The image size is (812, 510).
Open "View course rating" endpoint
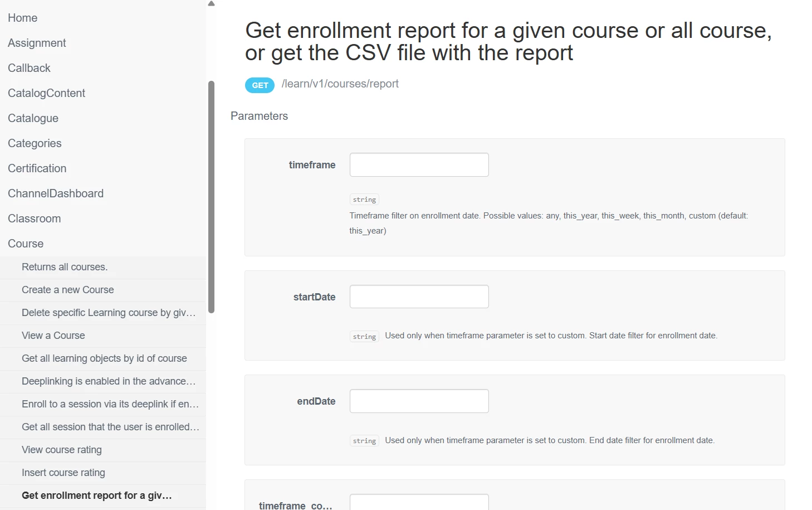pyautogui.click(x=62, y=450)
